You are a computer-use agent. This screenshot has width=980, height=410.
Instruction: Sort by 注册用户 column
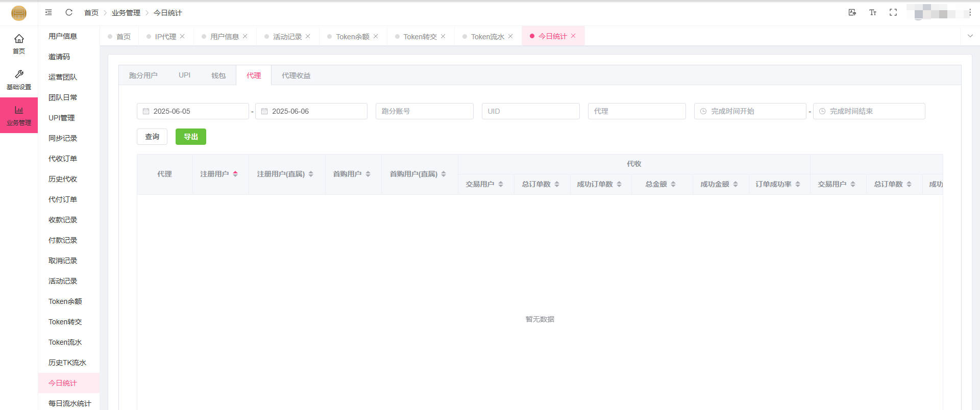pyautogui.click(x=235, y=174)
